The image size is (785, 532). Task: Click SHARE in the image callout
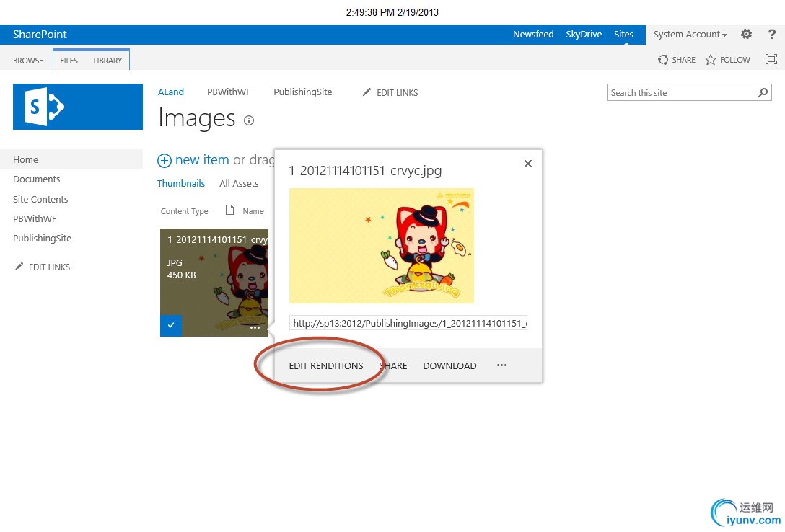tap(393, 366)
